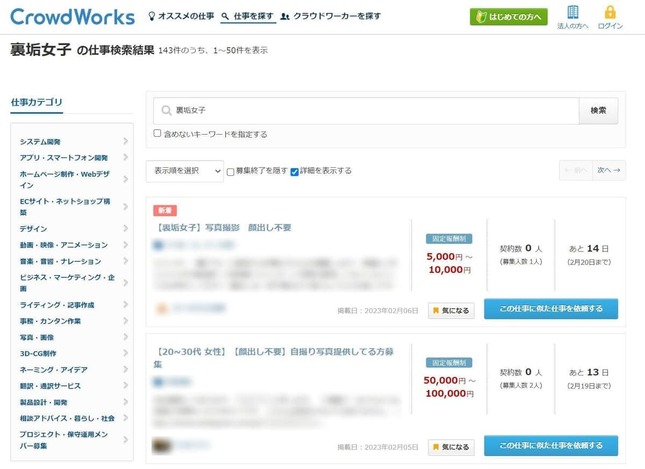Open the 表示順を選択 dropdown
Screen dimensions: 645x469
pyautogui.click(x=184, y=171)
